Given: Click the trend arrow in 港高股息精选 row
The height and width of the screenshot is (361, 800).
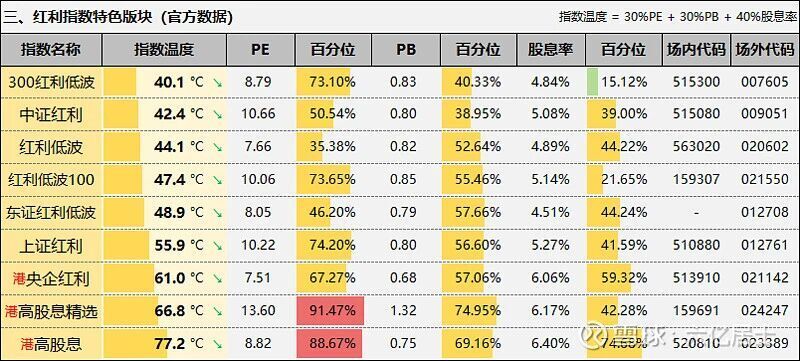Looking at the screenshot, I should (x=217, y=311).
